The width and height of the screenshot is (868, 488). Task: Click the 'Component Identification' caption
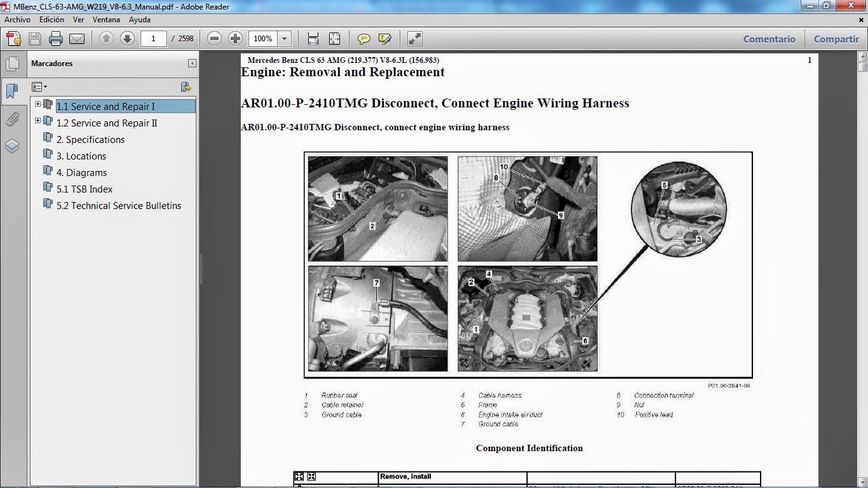(529, 448)
